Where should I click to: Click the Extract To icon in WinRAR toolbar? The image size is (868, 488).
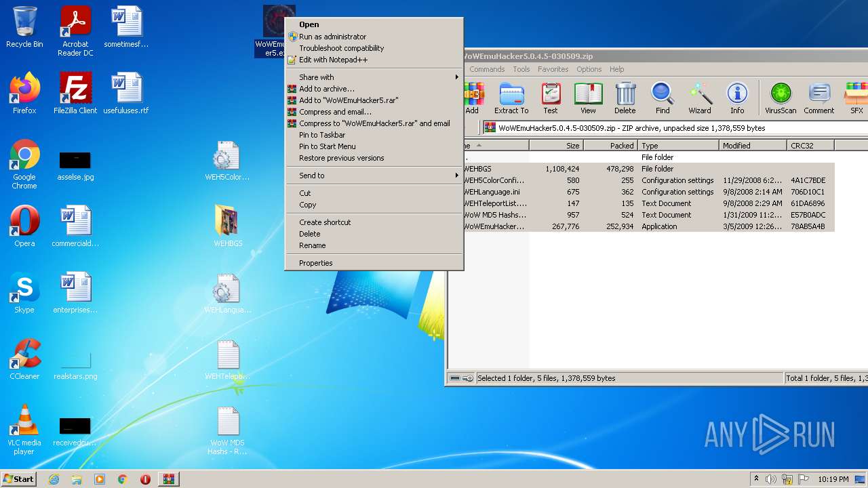coord(511,98)
